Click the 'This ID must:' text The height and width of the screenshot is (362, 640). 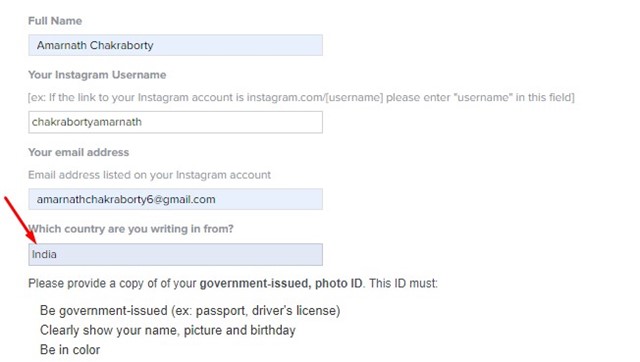(x=403, y=283)
